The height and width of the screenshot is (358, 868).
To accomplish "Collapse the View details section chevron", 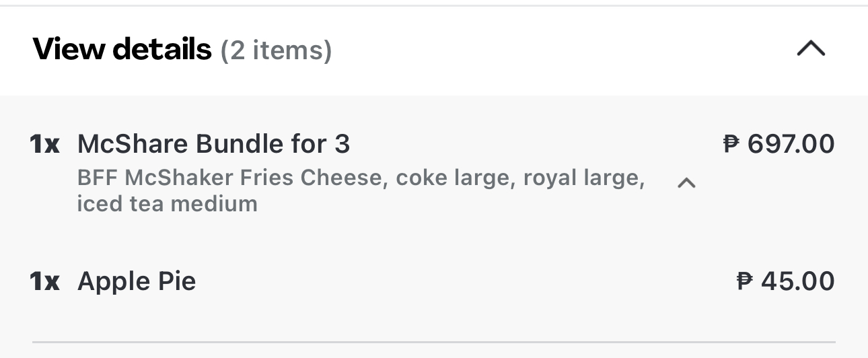I will click(811, 48).
